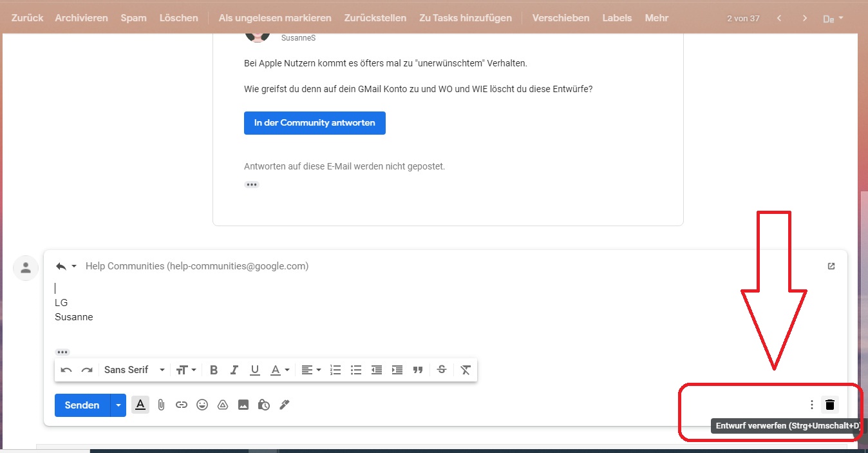Viewport: 868px width, 453px height.
Task: Schedule sending with the clock icon
Action: [x=264, y=405]
